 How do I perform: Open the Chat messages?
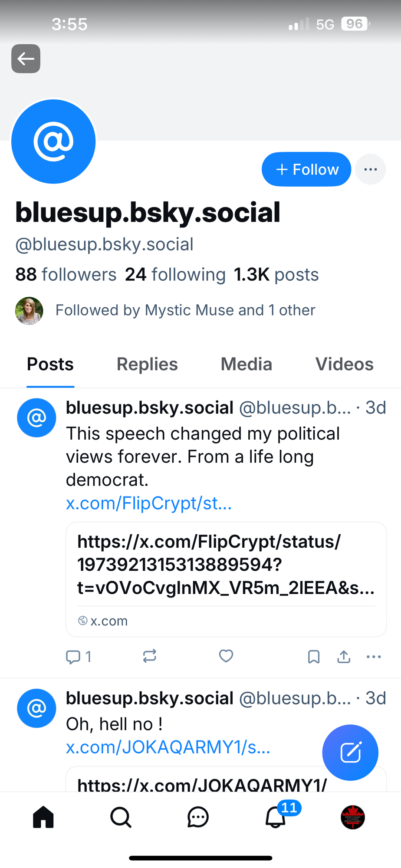click(198, 817)
